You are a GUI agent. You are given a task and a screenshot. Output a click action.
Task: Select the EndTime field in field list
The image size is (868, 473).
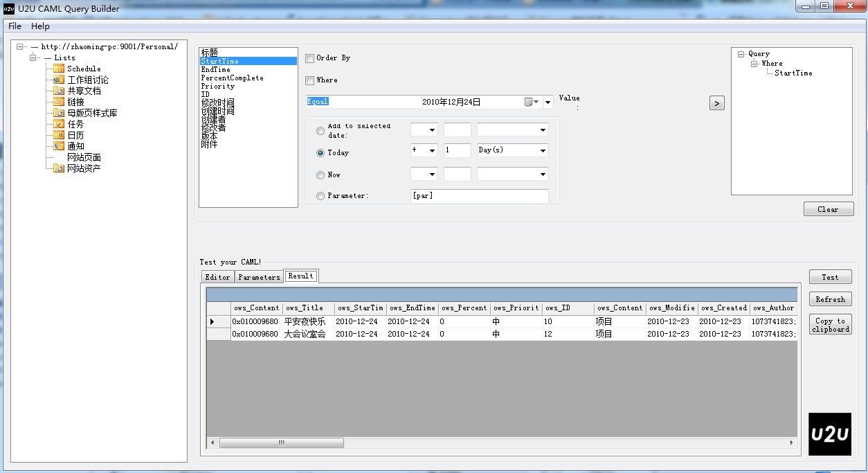click(x=215, y=69)
